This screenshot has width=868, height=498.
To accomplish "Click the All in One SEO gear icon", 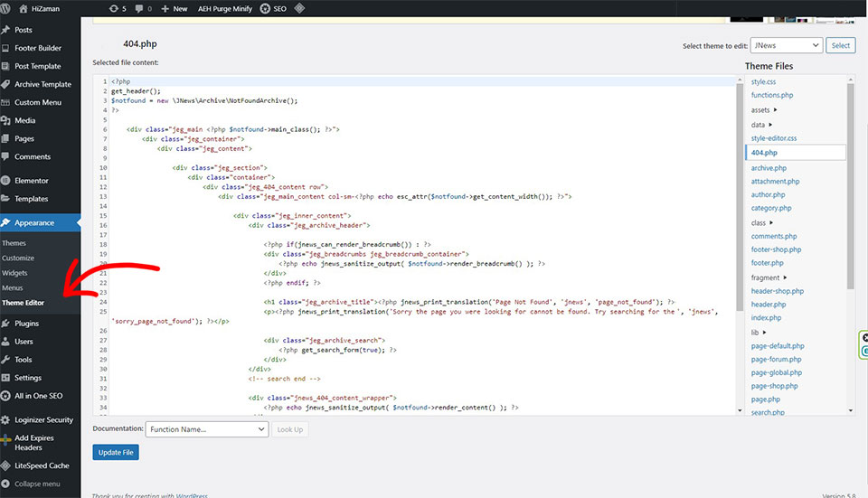I will [x=5, y=396].
